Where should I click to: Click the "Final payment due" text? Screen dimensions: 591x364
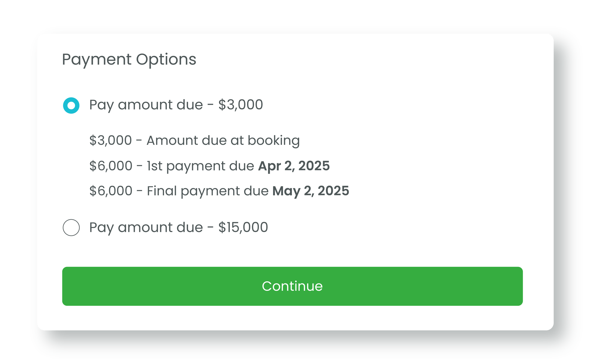pos(207,191)
